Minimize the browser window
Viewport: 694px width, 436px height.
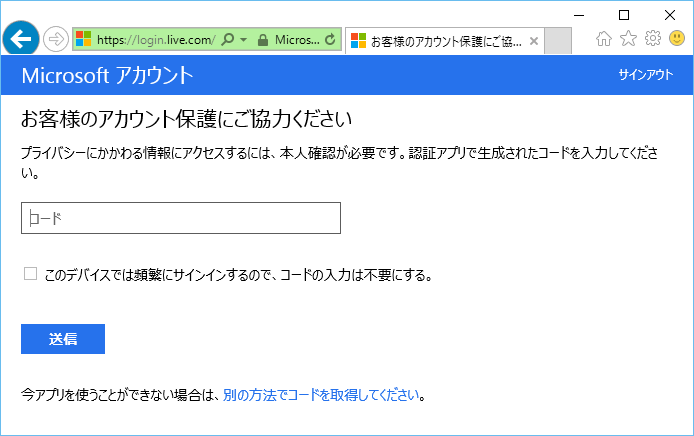pos(579,15)
